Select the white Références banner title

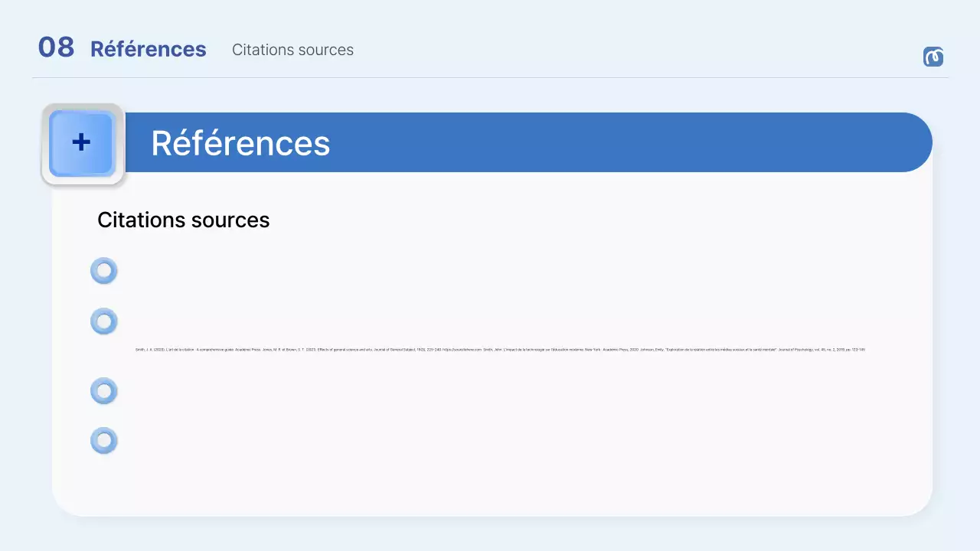240,143
